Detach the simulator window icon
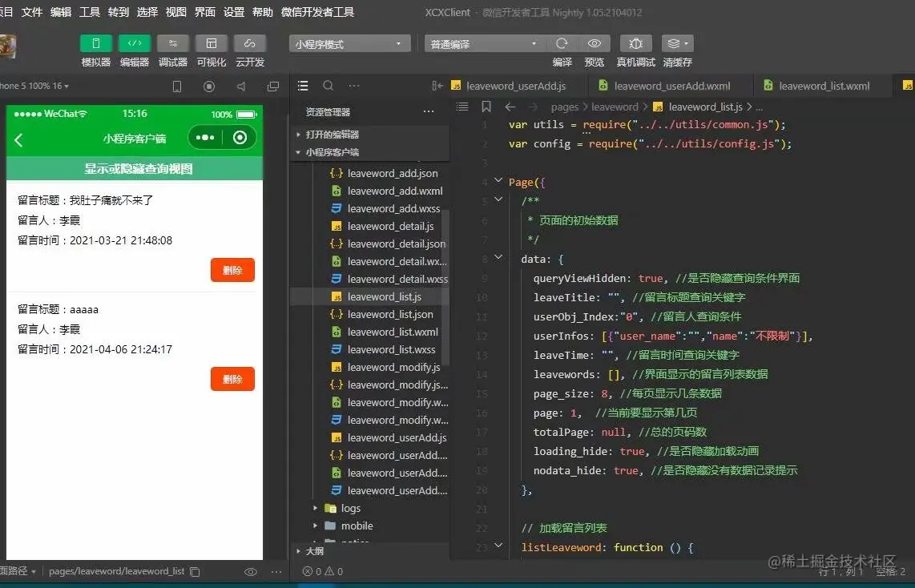 (x=273, y=87)
